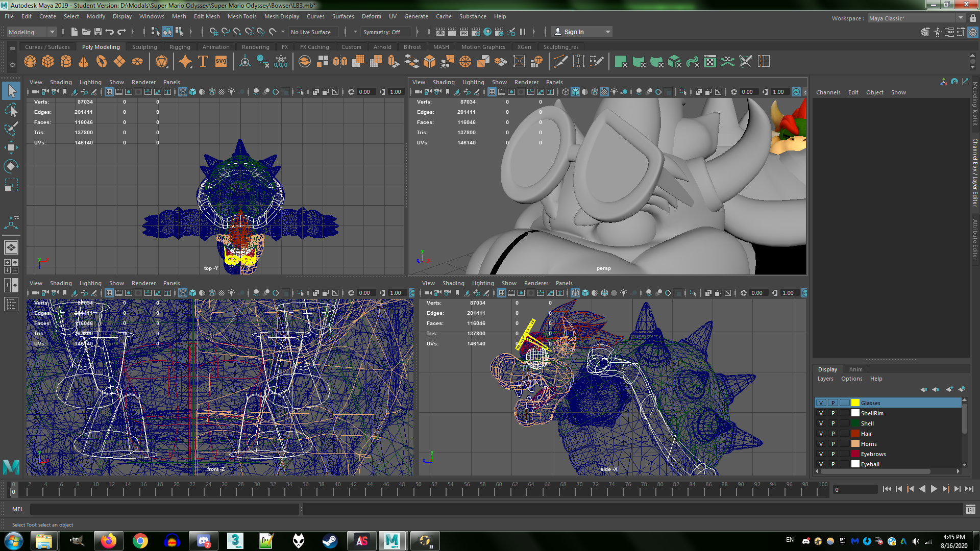Image resolution: width=980 pixels, height=551 pixels.
Task: Click the Open Scene folder icon
Action: click(x=86, y=32)
